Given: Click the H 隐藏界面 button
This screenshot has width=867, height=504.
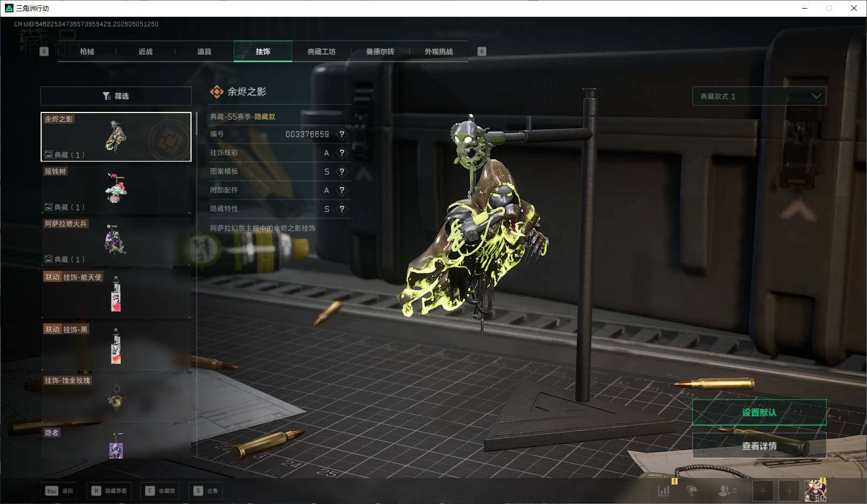Looking at the screenshot, I should (109, 490).
